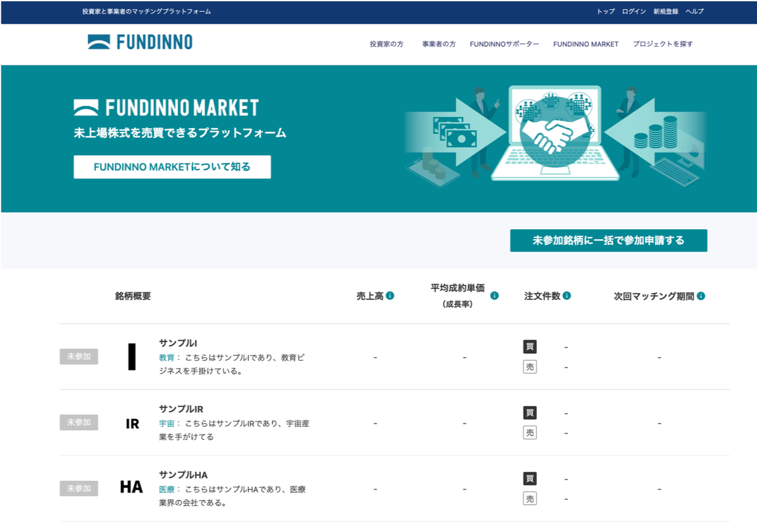Open the 売上高 column info tooltip
Viewport: 757px width, 532px height.
tap(391, 296)
